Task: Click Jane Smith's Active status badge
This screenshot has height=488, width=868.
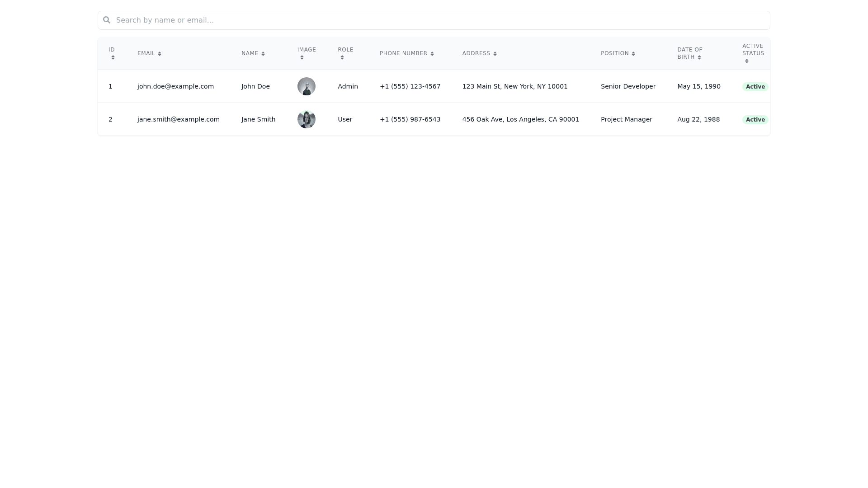Action: (755, 120)
